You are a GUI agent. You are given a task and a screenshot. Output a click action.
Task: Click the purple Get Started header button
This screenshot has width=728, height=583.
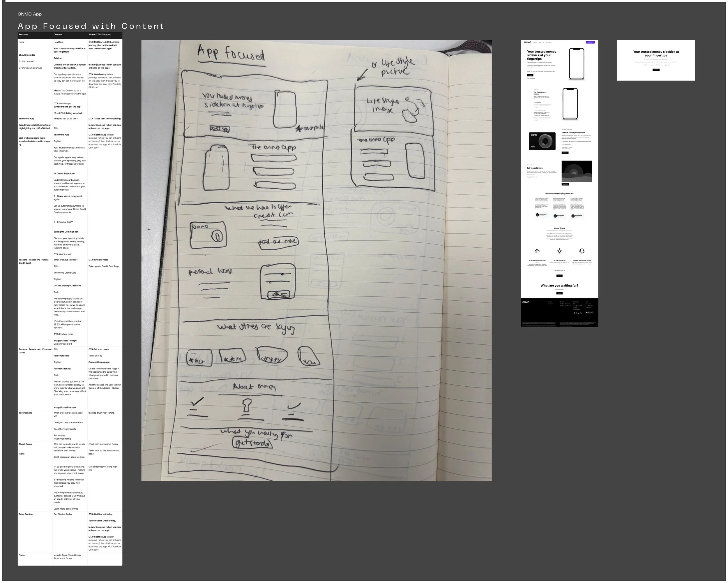point(590,42)
